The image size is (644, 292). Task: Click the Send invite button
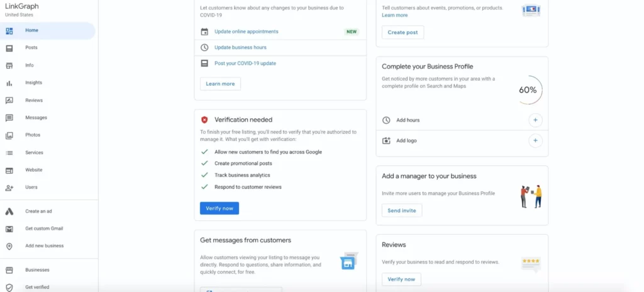(x=402, y=210)
